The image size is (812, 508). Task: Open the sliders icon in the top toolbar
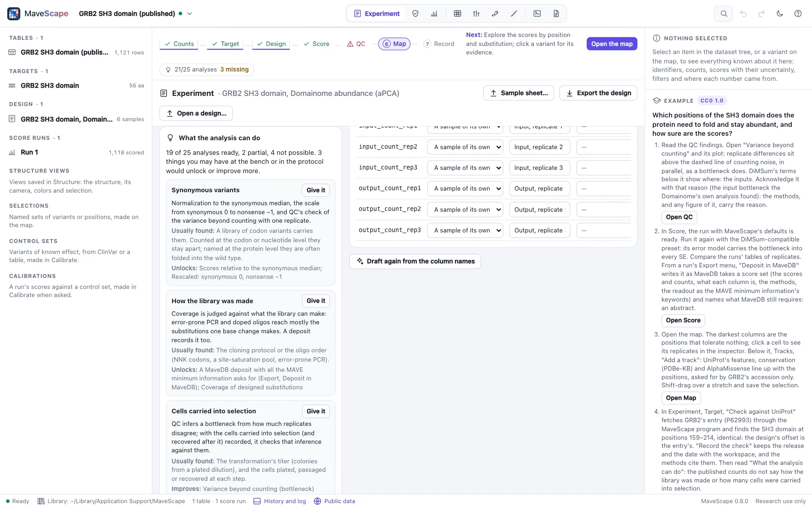476,13
